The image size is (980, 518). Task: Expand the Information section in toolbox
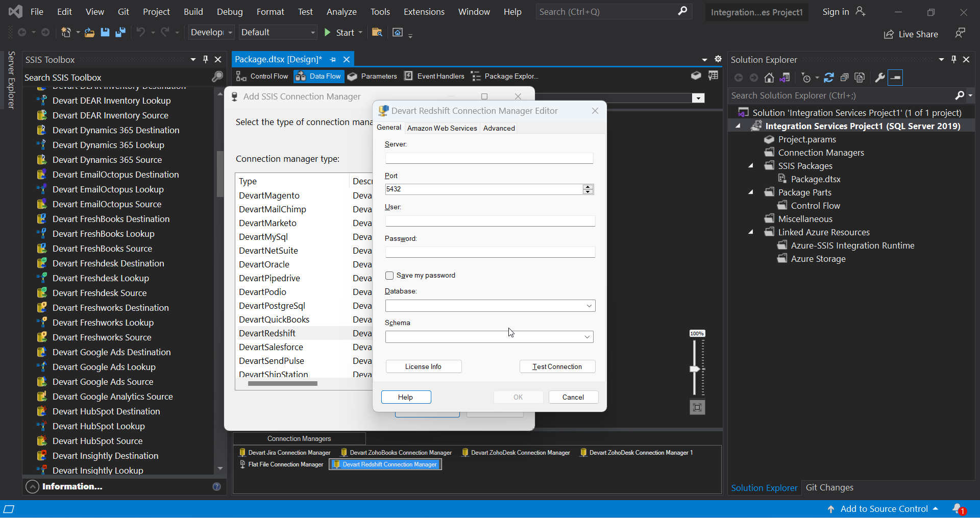click(x=32, y=486)
